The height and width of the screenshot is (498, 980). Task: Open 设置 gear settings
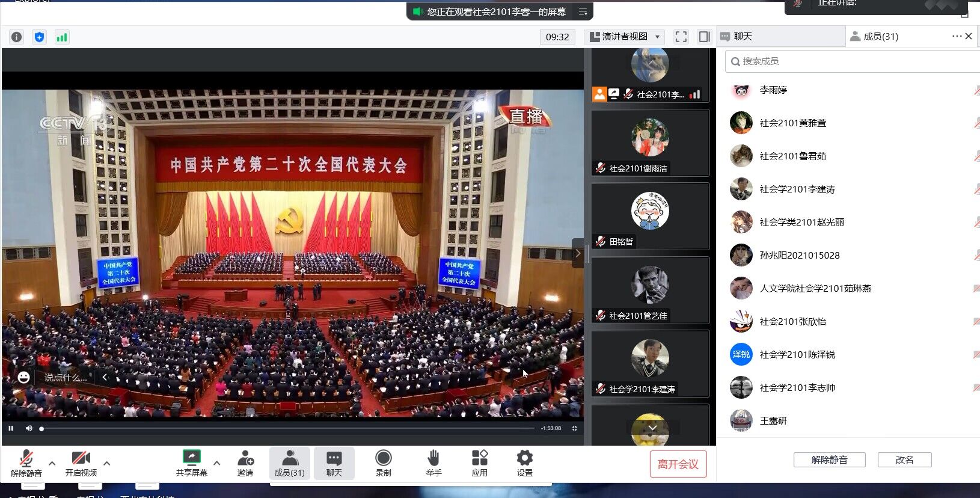click(x=524, y=463)
